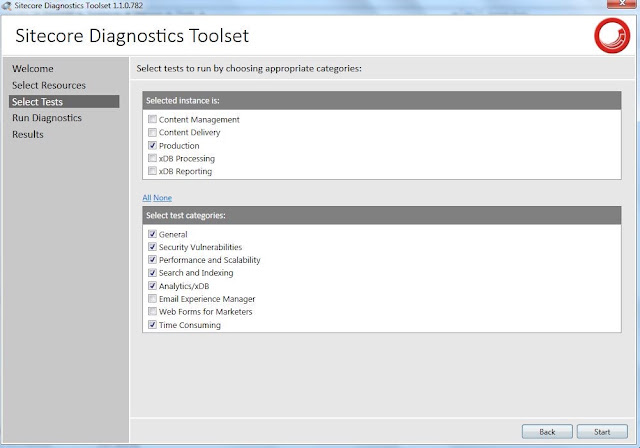Tick the Content Delivery checkbox

152,132
